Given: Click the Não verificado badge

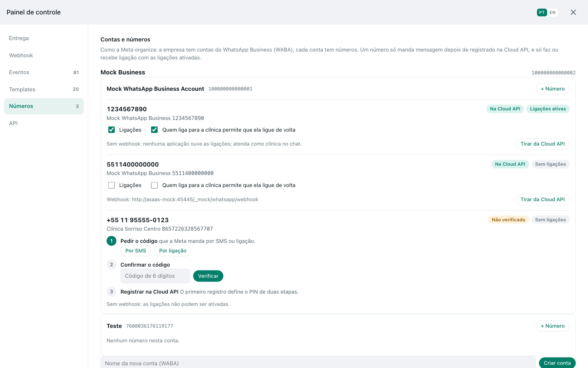Looking at the screenshot, I should point(508,220).
